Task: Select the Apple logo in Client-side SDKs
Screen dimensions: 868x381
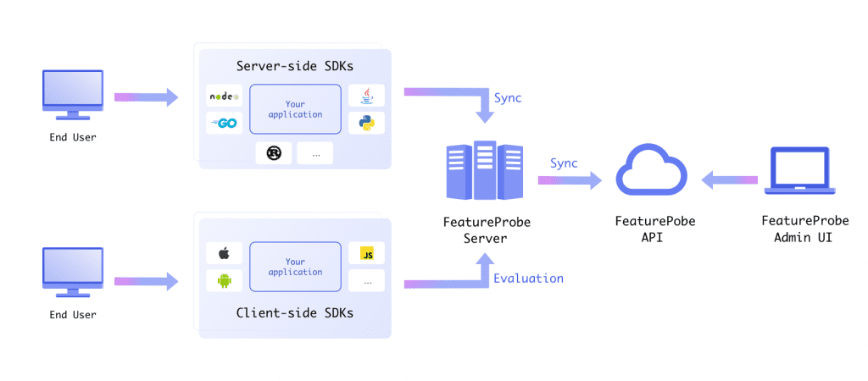Action: coord(224,252)
